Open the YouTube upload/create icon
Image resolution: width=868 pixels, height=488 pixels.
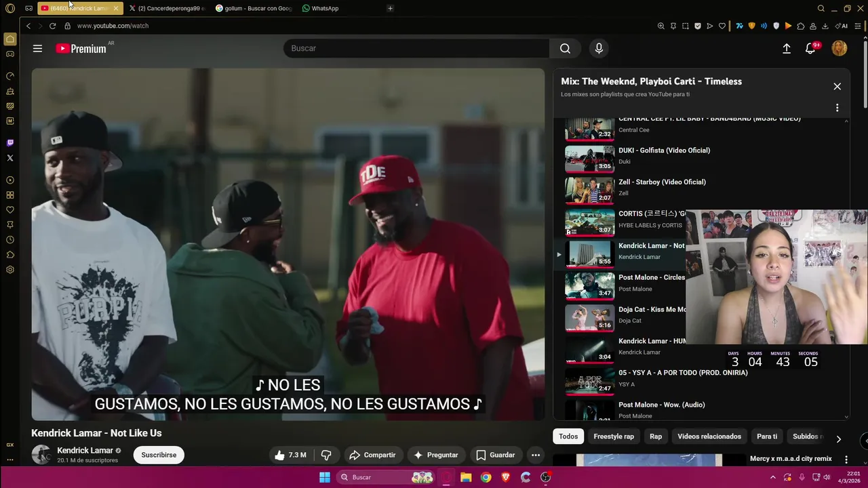click(x=787, y=48)
